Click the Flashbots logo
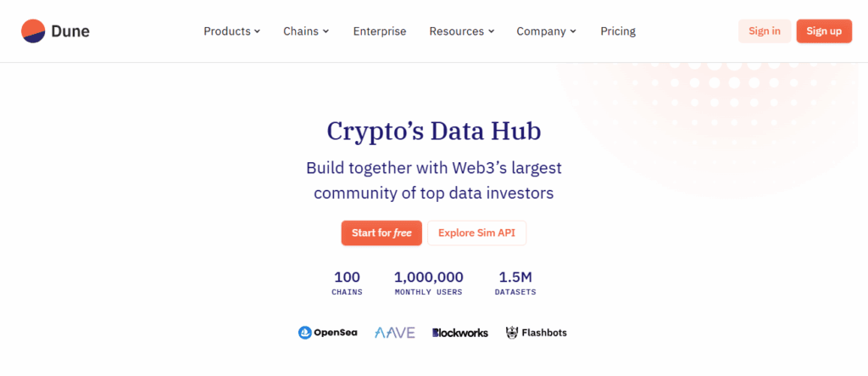 [x=536, y=333]
